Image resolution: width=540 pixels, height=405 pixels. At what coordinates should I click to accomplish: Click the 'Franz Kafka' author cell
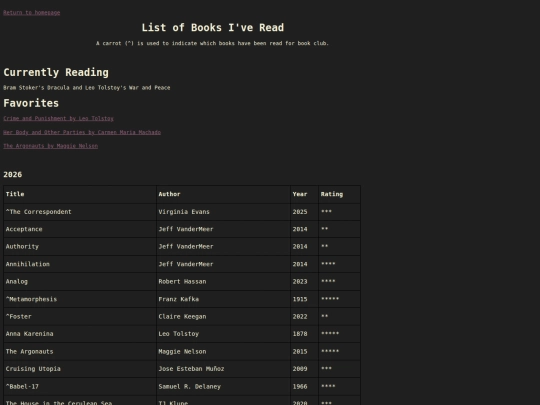tap(223, 299)
